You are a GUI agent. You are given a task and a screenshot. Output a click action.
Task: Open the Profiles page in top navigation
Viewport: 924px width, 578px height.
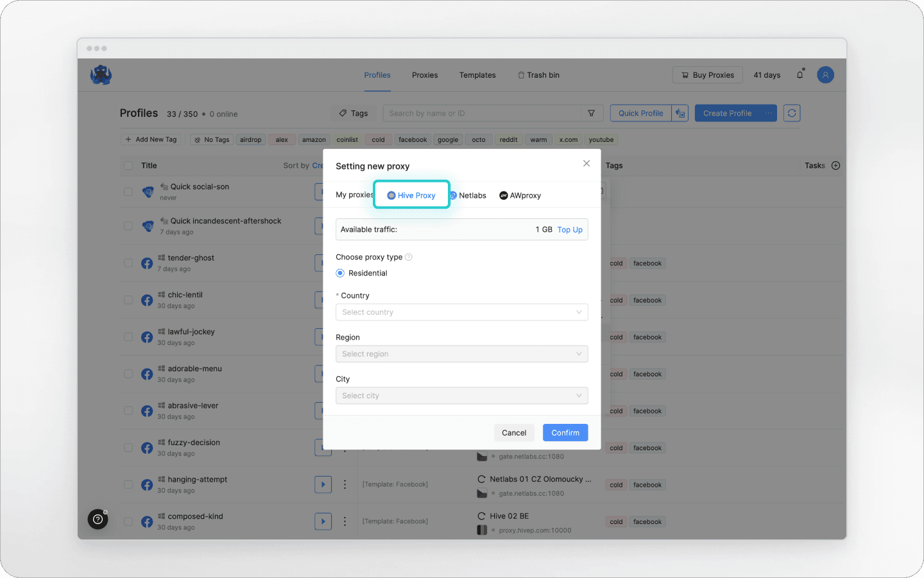pyautogui.click(x=377, y=75)
